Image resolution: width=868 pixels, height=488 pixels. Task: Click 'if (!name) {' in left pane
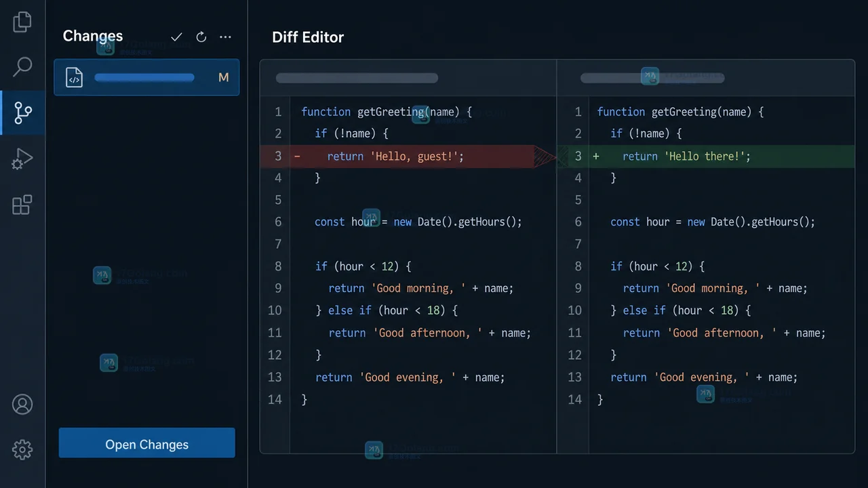pyautogui.click(x=352, y=134)
